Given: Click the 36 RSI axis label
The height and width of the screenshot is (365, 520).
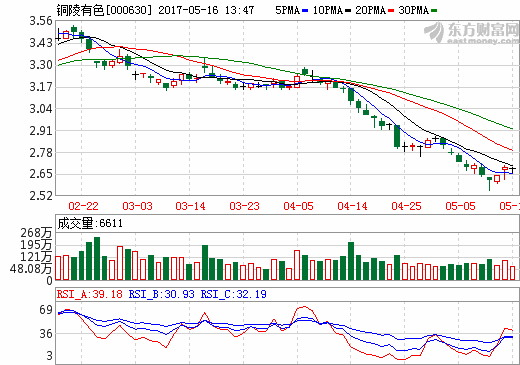Looking at the screenshot, I should coord(46,334).
